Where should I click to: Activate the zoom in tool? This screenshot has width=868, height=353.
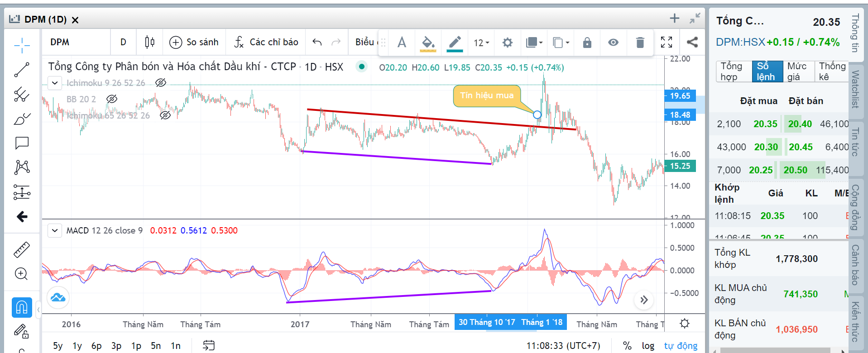22,274
